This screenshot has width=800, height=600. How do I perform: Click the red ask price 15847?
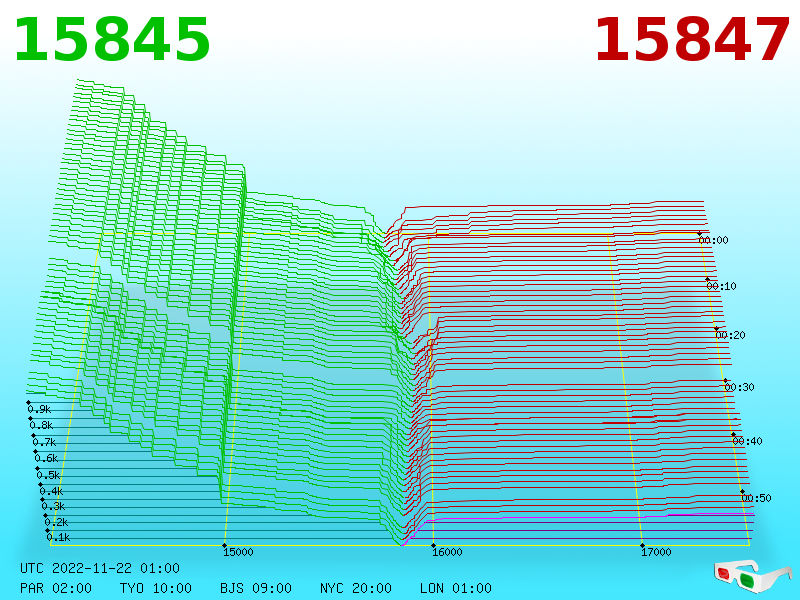pos(692,40)
